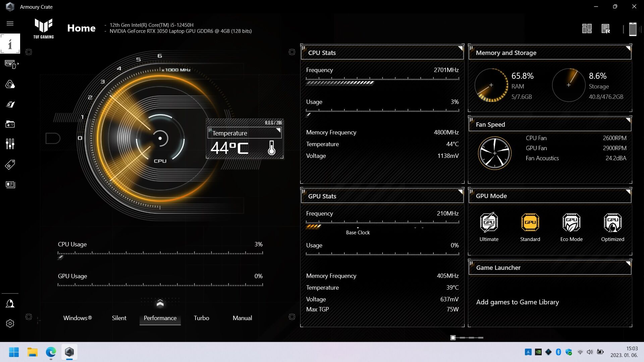Open File Explorer from taskbar

pyautogui.click(x=33, y=352)
